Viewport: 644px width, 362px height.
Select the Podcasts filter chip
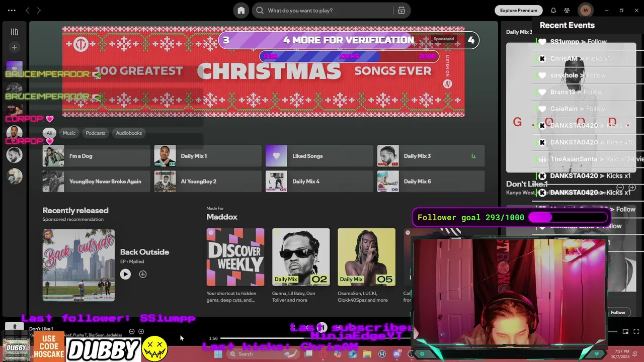[96, 133]
